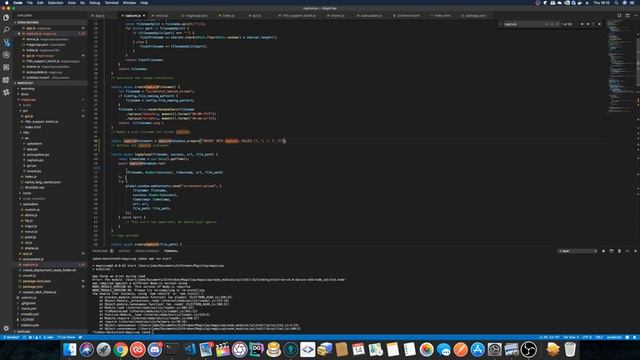Toggle Use Regular Expression in find widget
Image resolution: width=640 pixels, height=360 pixels.
coord(557,24)
